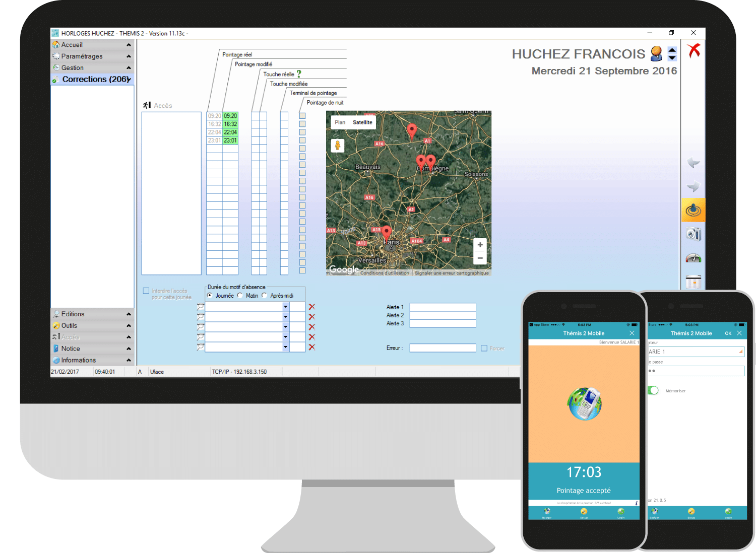Open the Gestion sidebar menu
756x553 pixels.
pyautogui.click(x=92, y=67)
